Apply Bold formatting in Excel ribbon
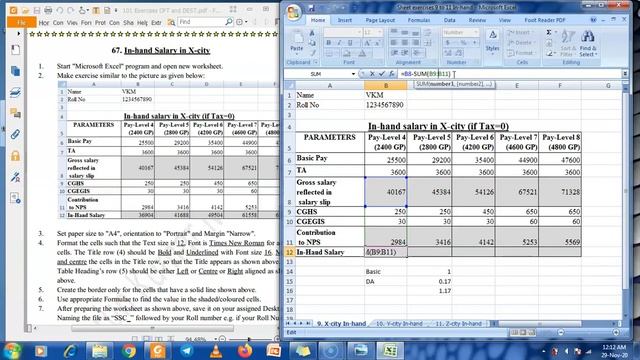This screenshot has width=640, height=360. [329, 43]
